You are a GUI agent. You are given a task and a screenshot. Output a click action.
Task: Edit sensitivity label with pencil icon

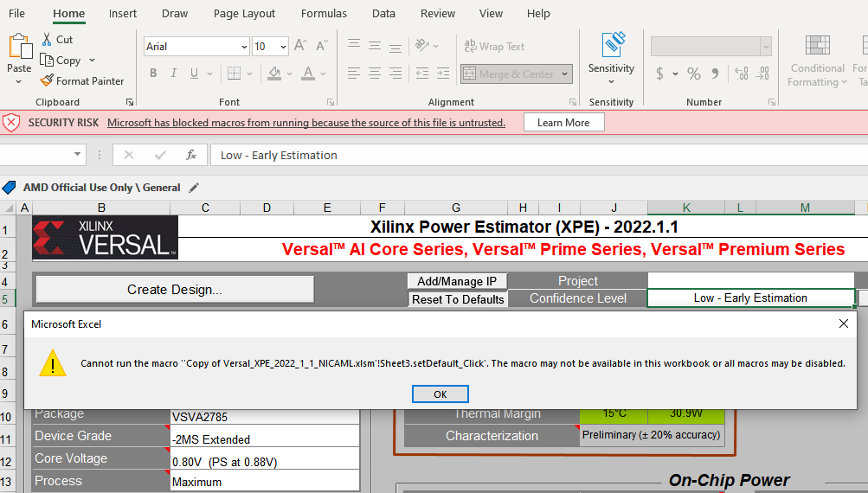tap(194, 188)
